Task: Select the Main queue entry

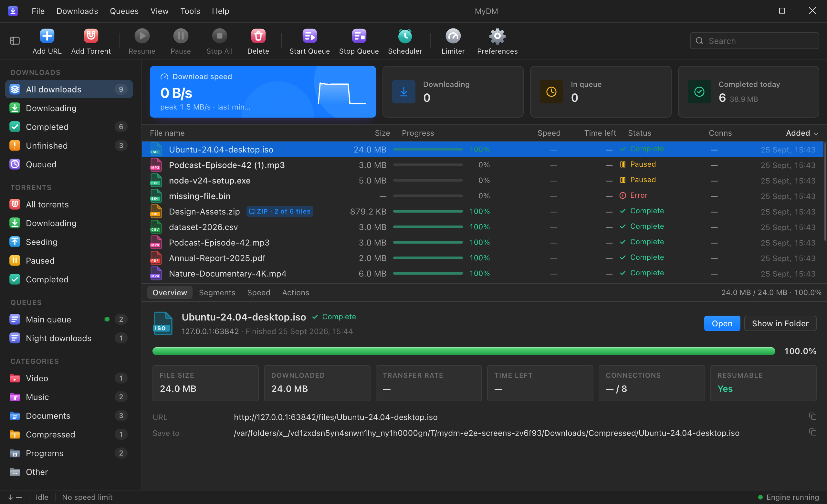Action: click(69, 320)
